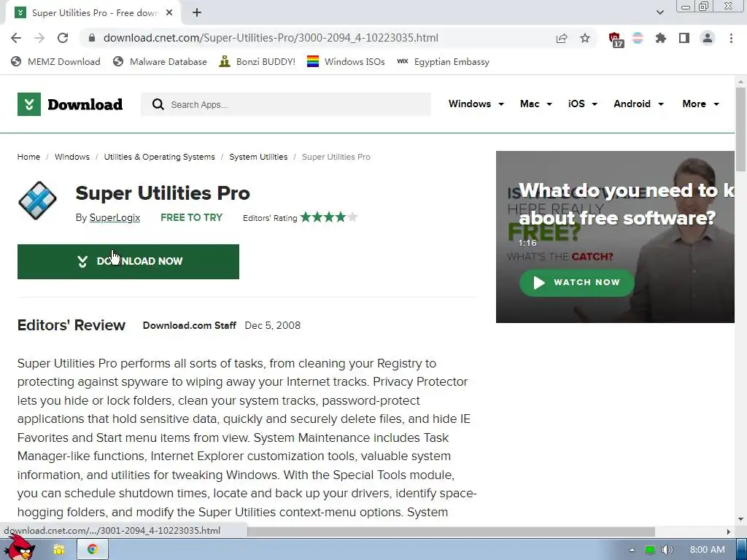
Task: Open the SuperLogix developer link
Action: (115, 217)
